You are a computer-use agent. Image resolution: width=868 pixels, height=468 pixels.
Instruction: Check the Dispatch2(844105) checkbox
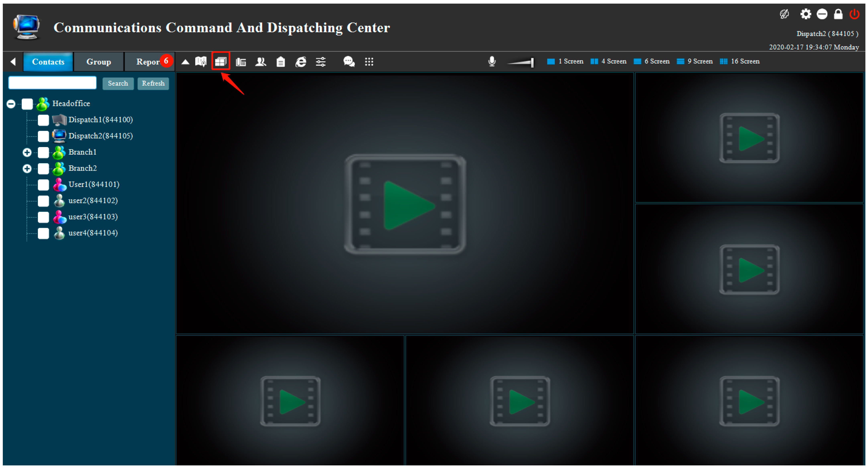coord(43,136)
